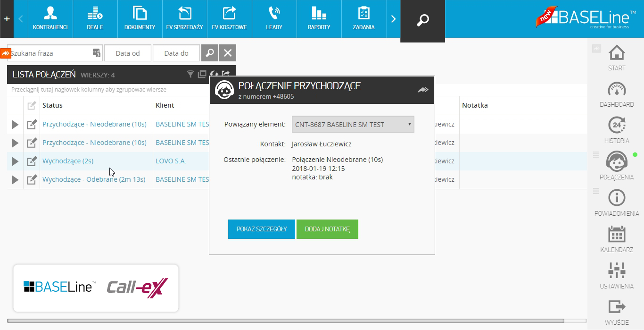The width and height of the screenshot is (644, 330).
Task: Click the filter funnel icon in list header
Action: pyautogui.click(x=190, y=74)
